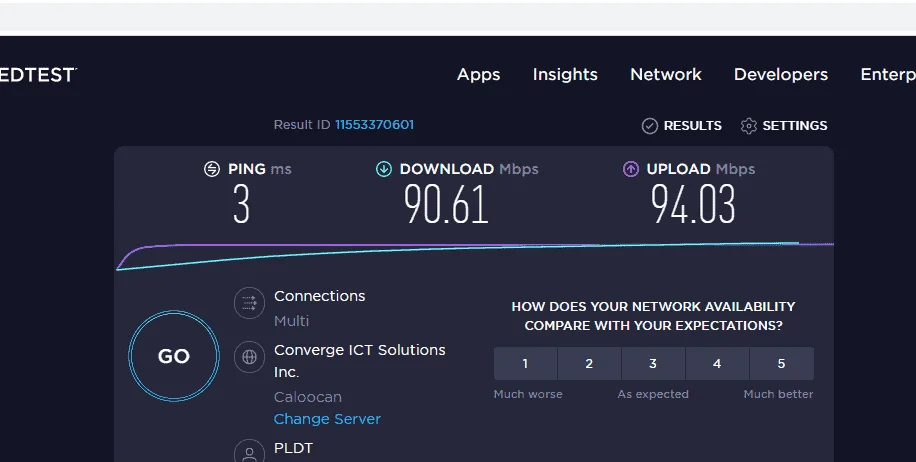Image resolution: width=916 pixels, height=462 pixels.
Task: Click Converge ICT Solutions Inc. text
Action: click(360, 360)
